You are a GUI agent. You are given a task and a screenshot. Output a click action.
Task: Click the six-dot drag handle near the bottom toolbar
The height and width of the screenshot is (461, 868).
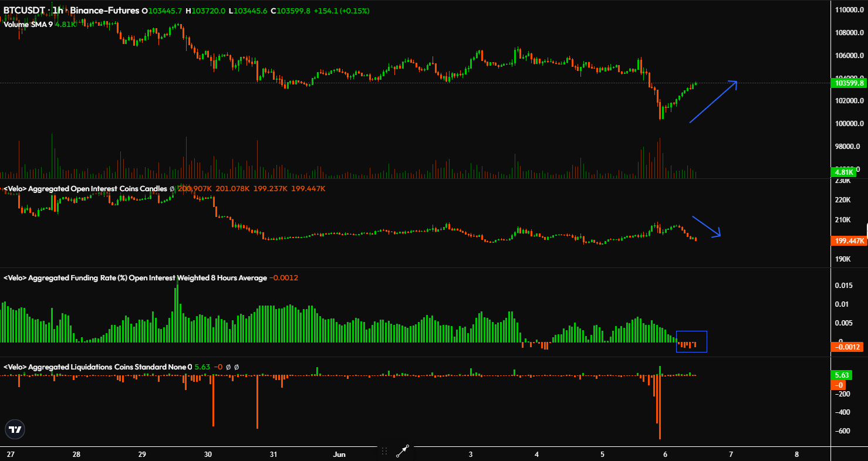(x=384, y=452)
